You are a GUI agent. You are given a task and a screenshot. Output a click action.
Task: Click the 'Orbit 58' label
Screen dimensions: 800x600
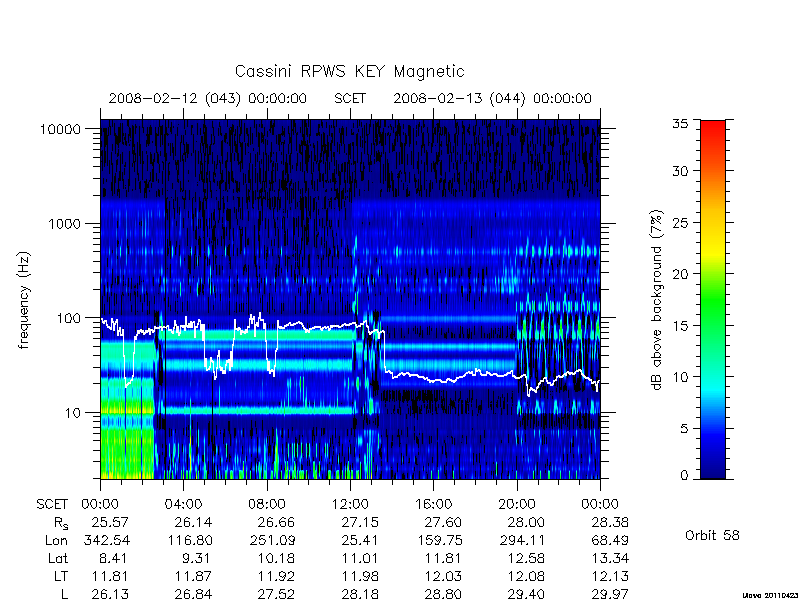712,535
